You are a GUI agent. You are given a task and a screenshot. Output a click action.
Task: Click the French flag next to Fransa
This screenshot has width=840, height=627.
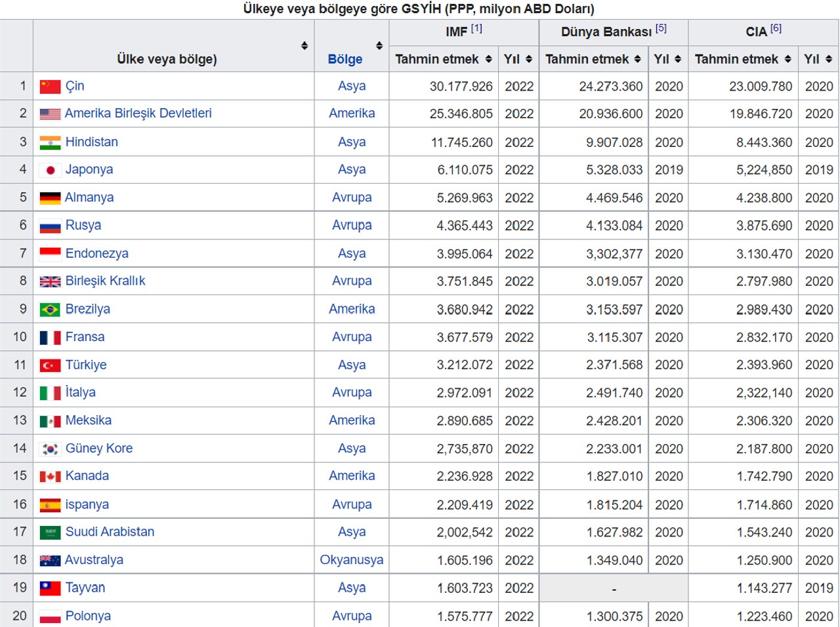[50, 337]
